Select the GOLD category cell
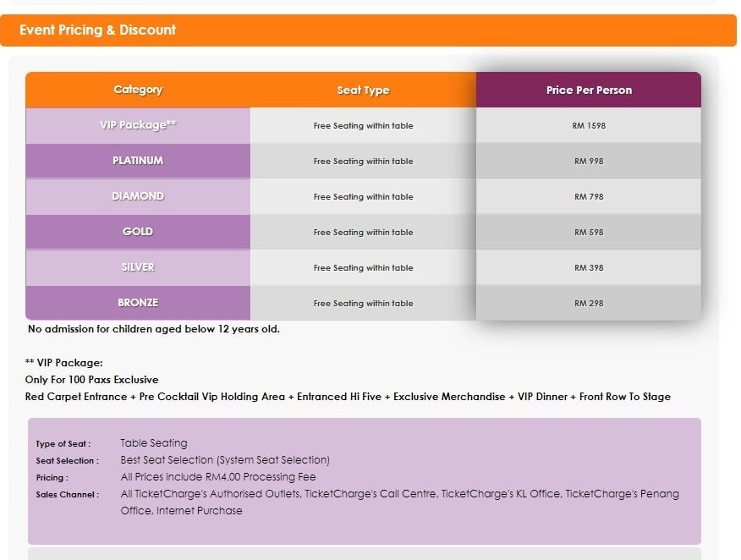 138,232
